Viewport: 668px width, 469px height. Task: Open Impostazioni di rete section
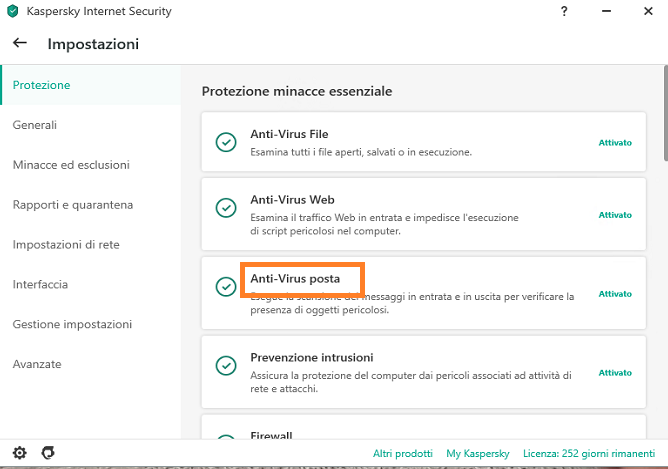66,245
